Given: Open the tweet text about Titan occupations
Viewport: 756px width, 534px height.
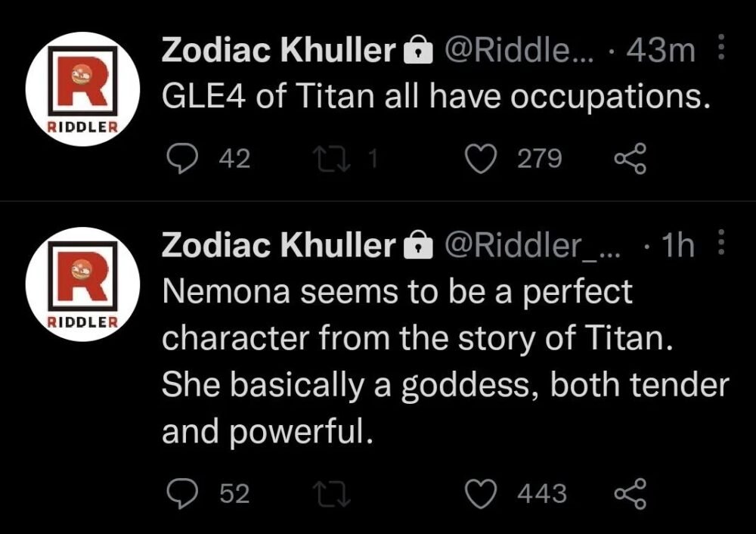Looking at the screenshot, I should (437, 98).
